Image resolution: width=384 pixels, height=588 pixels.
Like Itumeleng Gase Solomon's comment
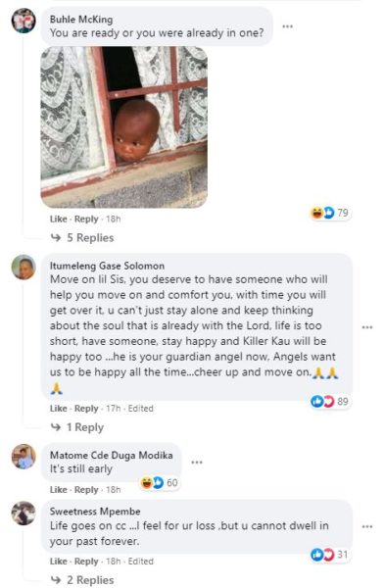coord(58,409)
